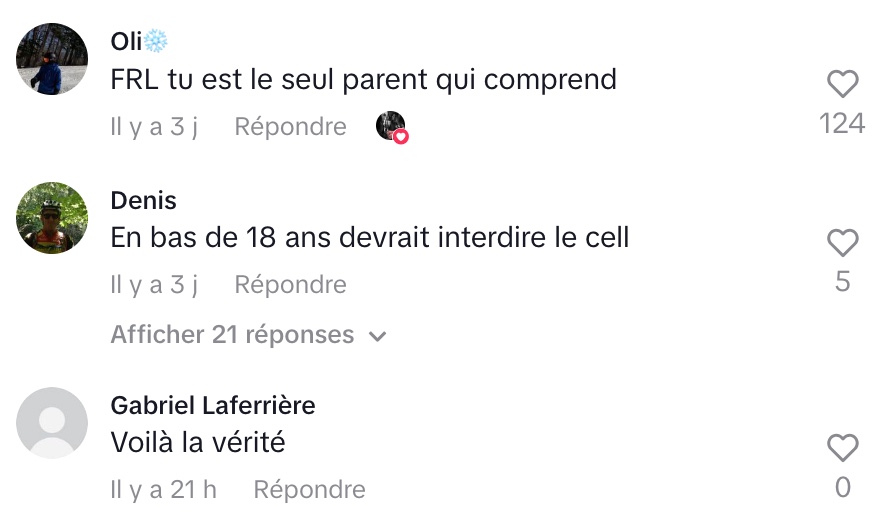Like Denis's comment with heart icon
Viewport: 896px width, 518px height.
tap(842, 243)
